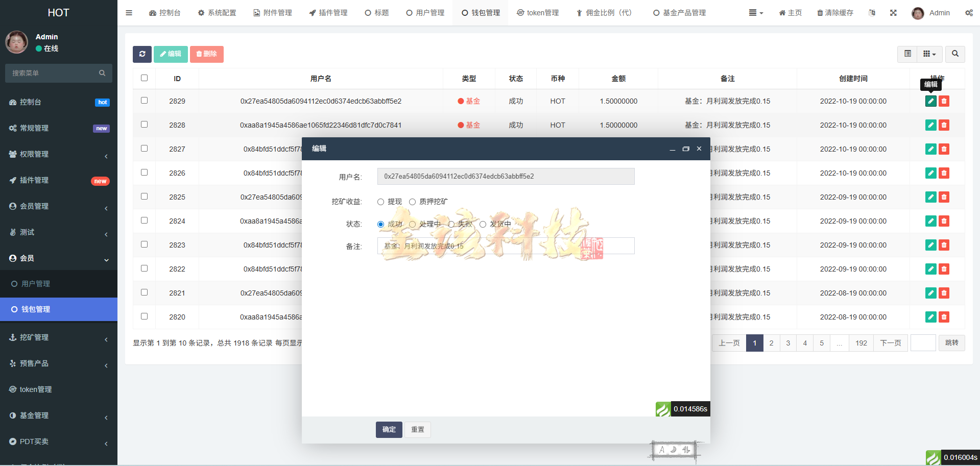
Task: Check the checkbox for row 2827
Action: pos(144,148)
